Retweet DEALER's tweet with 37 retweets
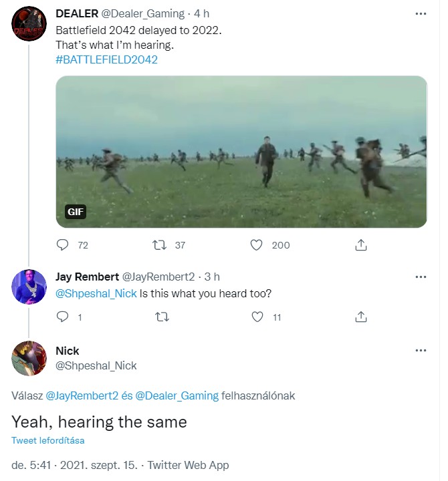This screenshot has width=448, height=481. [160, 245]
